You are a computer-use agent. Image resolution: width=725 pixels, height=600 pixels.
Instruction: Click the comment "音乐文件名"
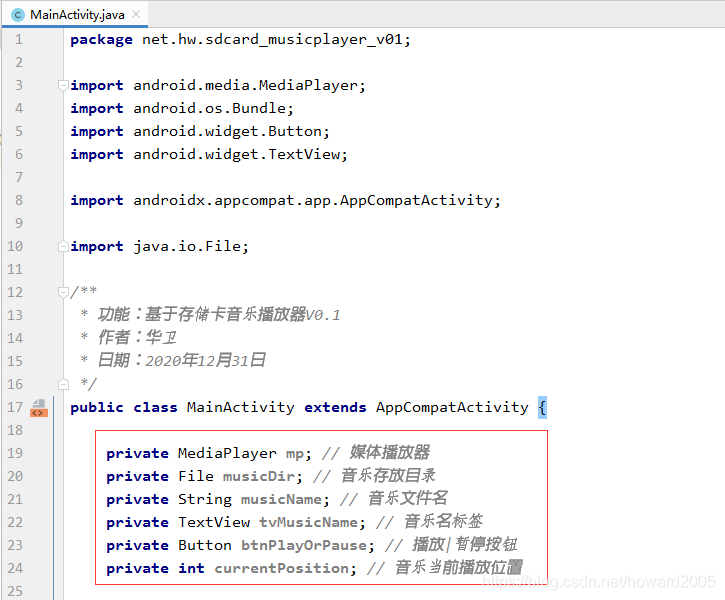(407, 498)
